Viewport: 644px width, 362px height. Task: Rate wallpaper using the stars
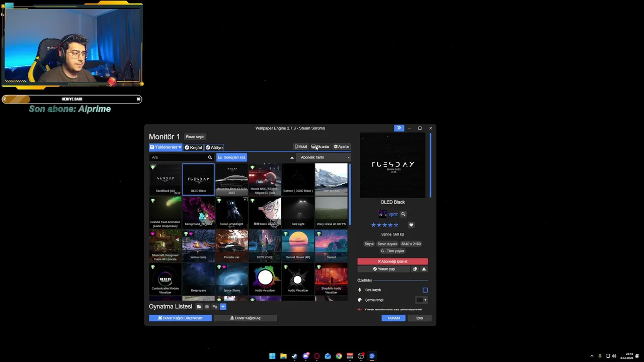[x=384, y=225]
